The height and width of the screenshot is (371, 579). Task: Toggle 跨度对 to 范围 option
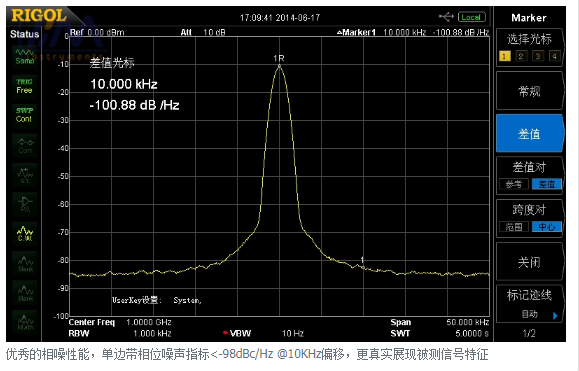coord(514,227)
